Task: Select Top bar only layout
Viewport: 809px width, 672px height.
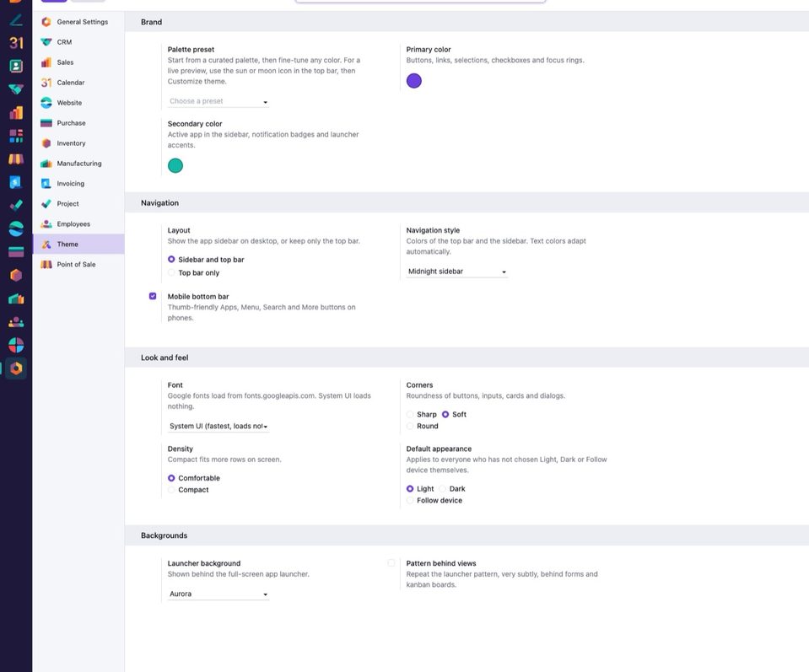Action: (x=171, y=272)
